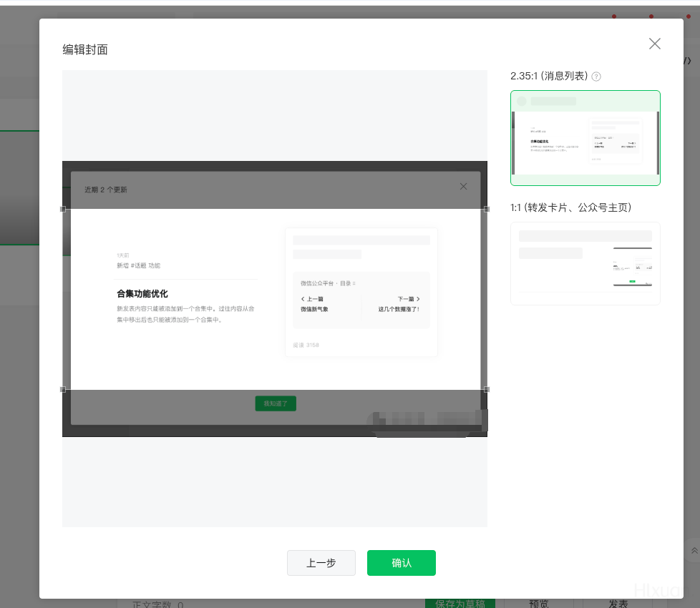Grab the top-left crop handle
This screenshot has width=700, height=608.
pos(63,209)
